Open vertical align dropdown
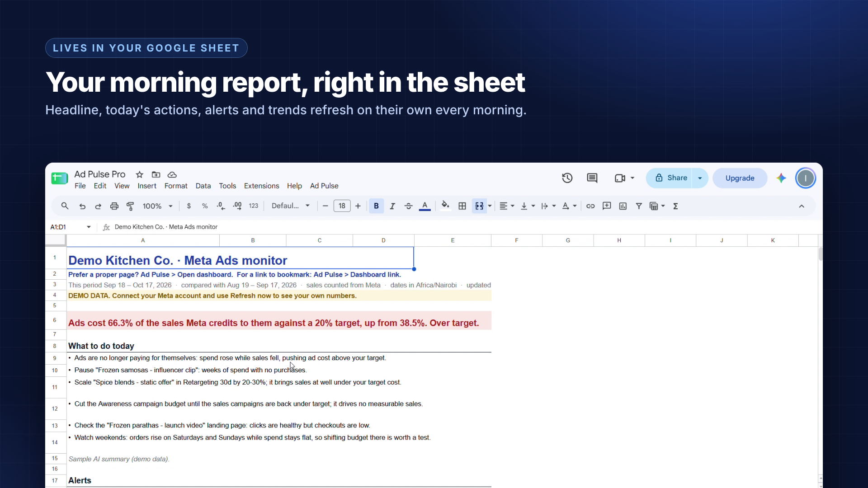868x488 pixels. (528, 206)
